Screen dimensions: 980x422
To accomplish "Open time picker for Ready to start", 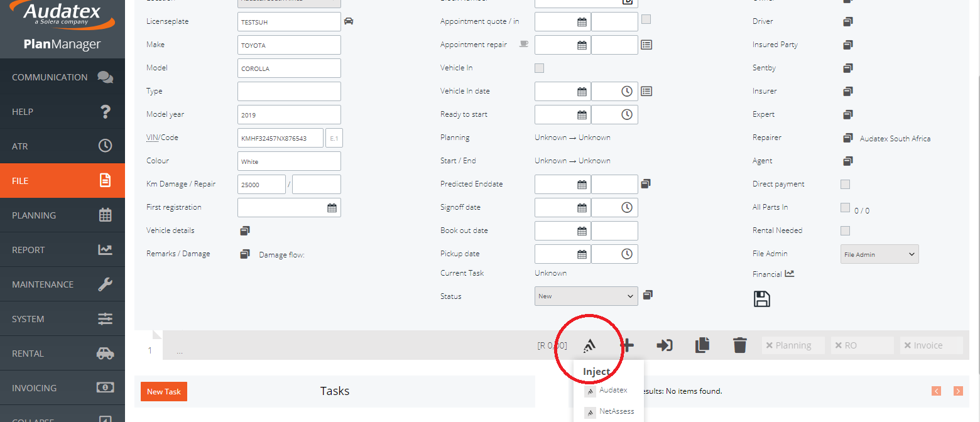I will (626, 114).
